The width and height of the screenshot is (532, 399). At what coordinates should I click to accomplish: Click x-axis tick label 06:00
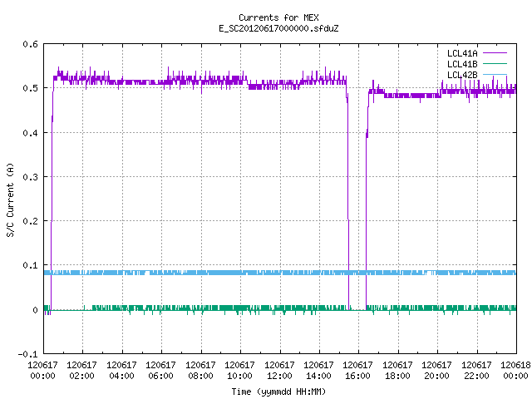[160, 376]
